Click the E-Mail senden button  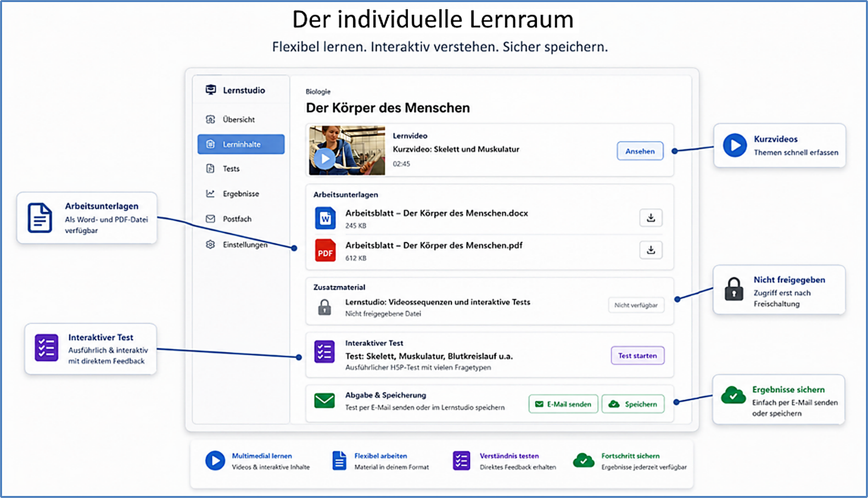pyautogui.click(x=563, y=404)
